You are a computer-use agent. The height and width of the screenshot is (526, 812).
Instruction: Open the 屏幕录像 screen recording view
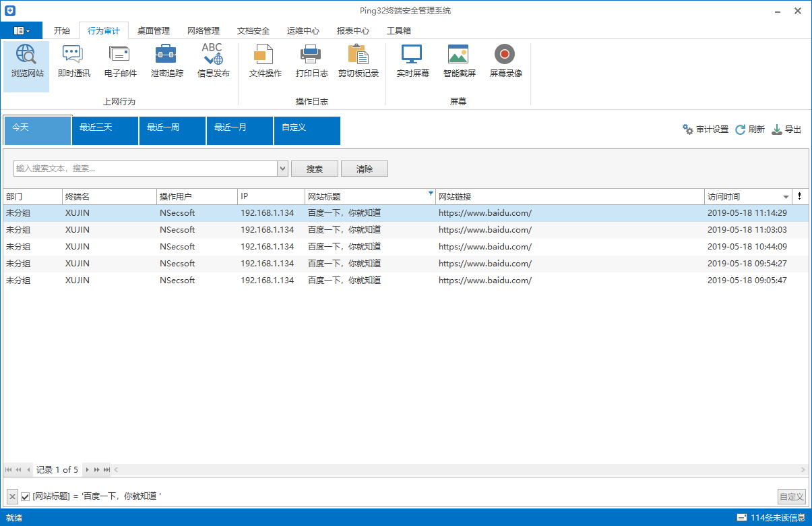click(505, 62)
